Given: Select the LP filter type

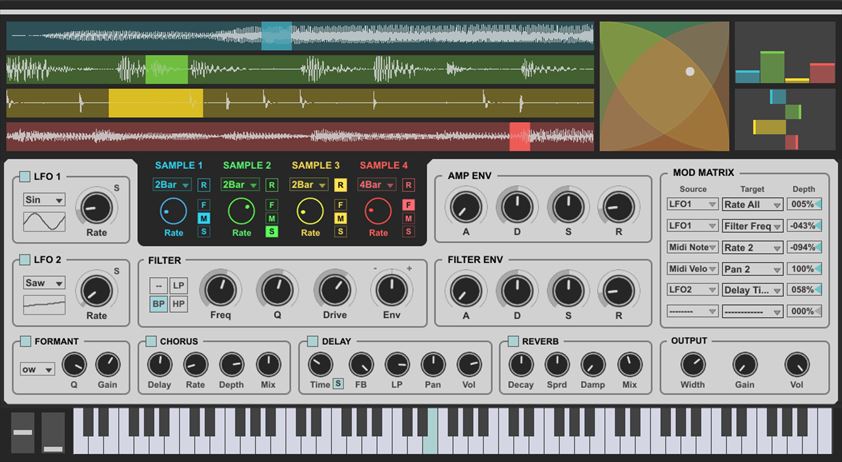Looking at the screenshot, I should (178, 285).
